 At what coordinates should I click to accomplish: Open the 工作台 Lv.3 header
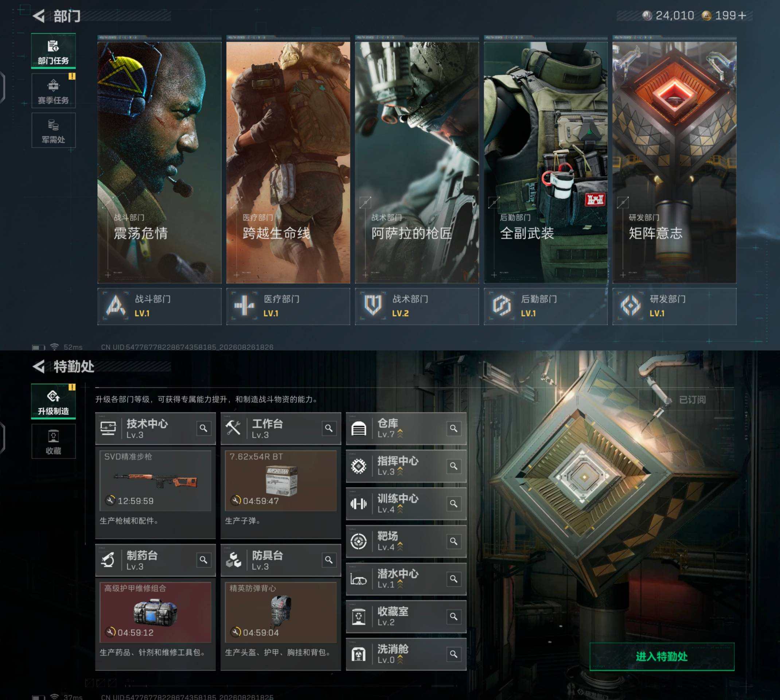coord(281,428)
